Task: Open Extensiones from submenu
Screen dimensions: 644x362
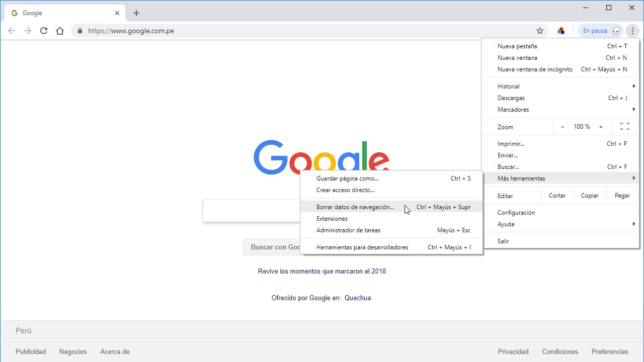Action: pos(391,219)
